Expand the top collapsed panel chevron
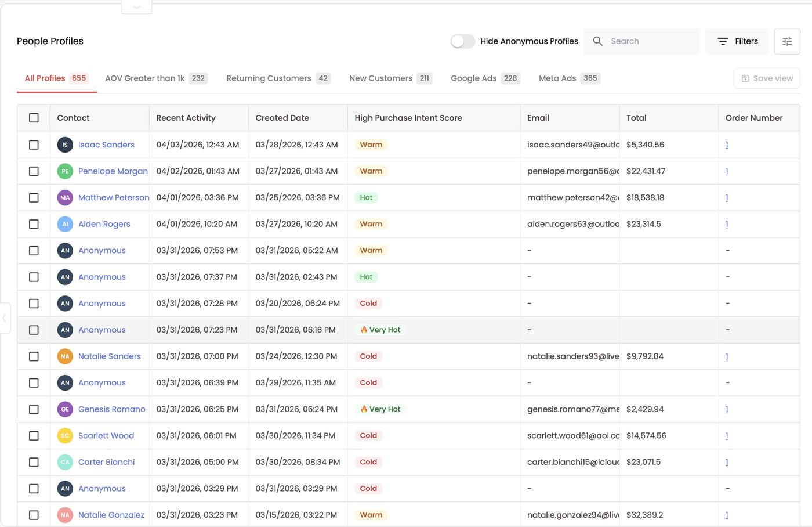Image resolution: width=812 pixels, height=527 pixels. click(136, 7)
